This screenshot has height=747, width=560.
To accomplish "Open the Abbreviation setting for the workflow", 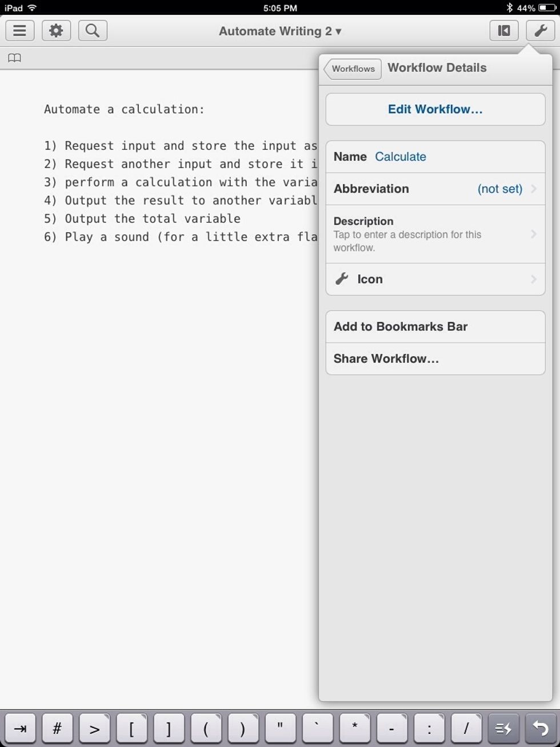I will click(435, 189).
